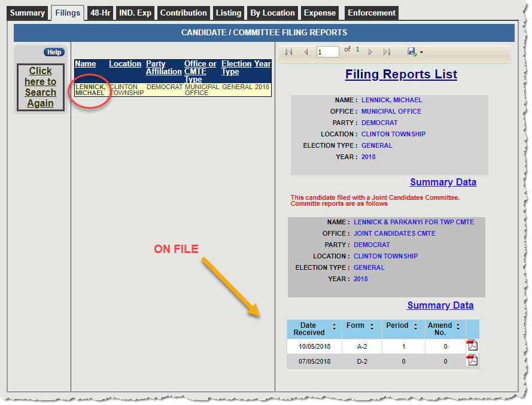Click the 07/05/2018 date cell
The width and height of the screenshot is (532, 405).
pyautogui.click(x=315, y=361)
